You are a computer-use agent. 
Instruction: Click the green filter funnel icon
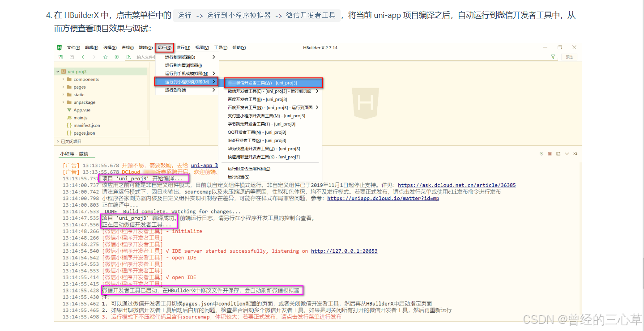(x=553, y=57)
